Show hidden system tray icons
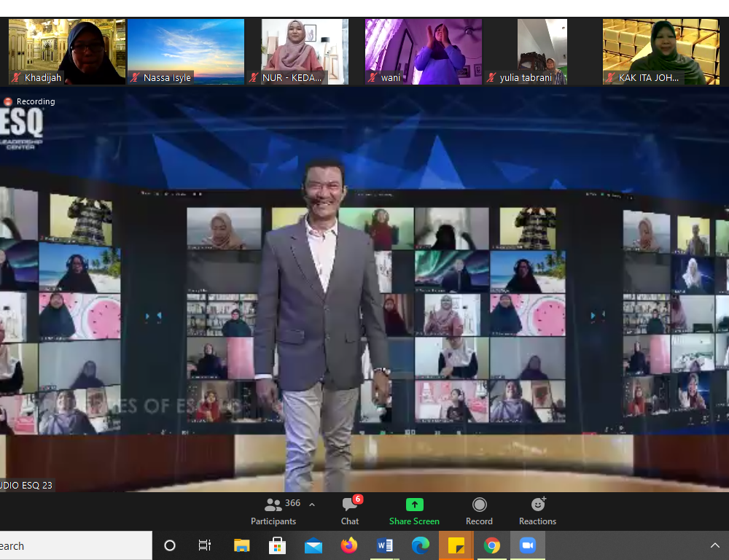 point(714,545)
